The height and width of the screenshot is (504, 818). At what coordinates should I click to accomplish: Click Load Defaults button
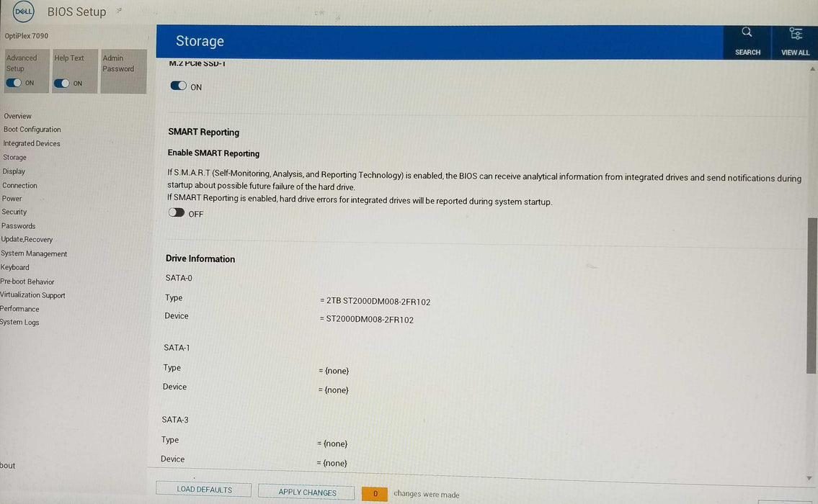[203, 490]
